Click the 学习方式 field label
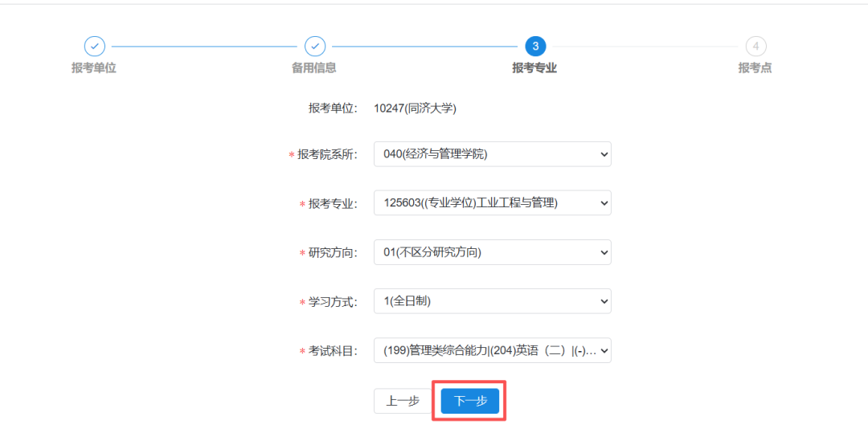 [333, 302]
